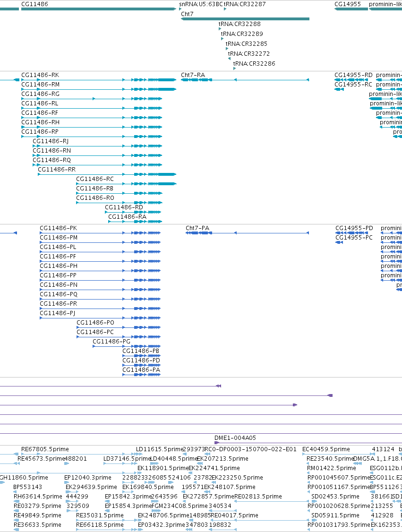Select the tRNA:CR32287 feature
Image resolution: width=402 pixels, height=532 pixels.
coord(245,4)
